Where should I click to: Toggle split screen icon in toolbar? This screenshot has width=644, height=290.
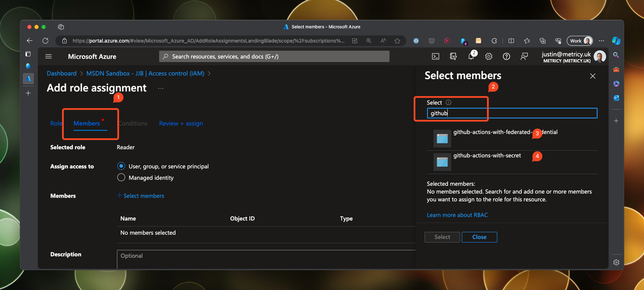click(x=511, y=41)
